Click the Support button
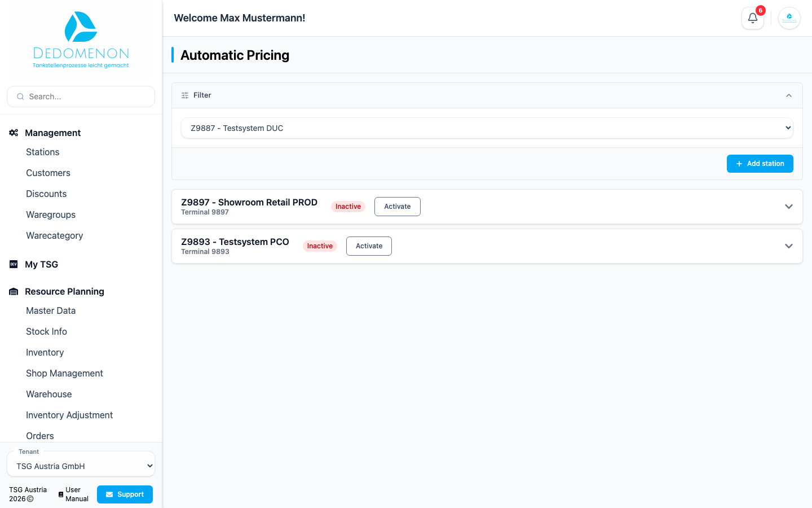 [125, 494]
